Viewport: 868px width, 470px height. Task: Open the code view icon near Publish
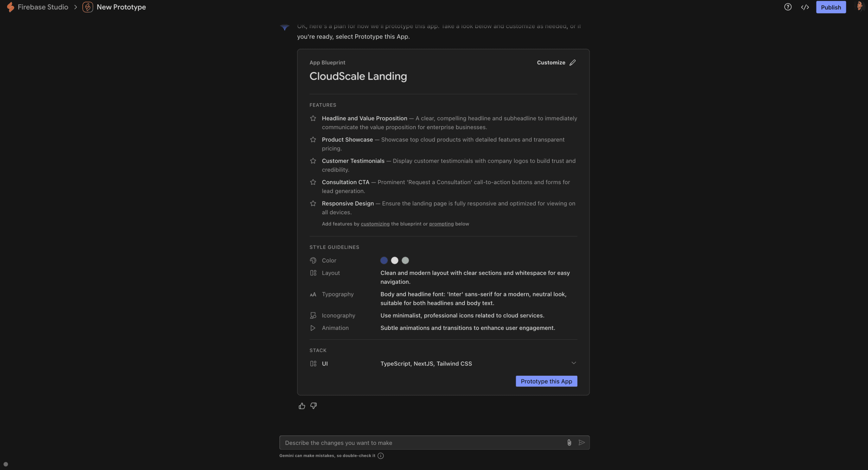pos(805,7)
